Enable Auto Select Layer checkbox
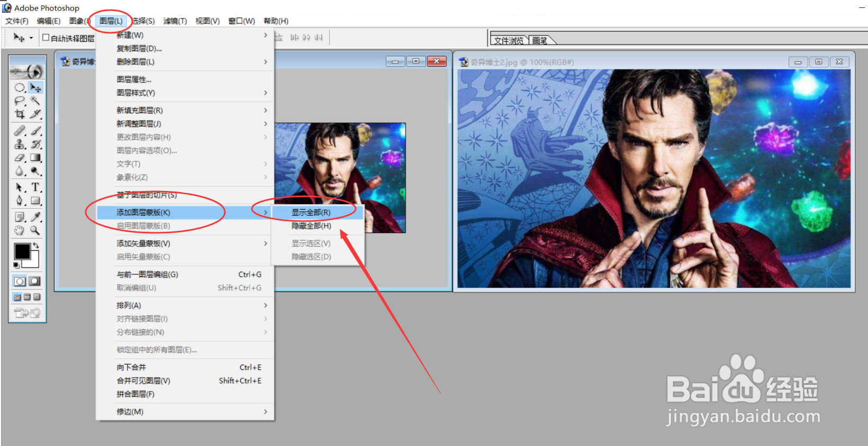 (x=46, y=38)
